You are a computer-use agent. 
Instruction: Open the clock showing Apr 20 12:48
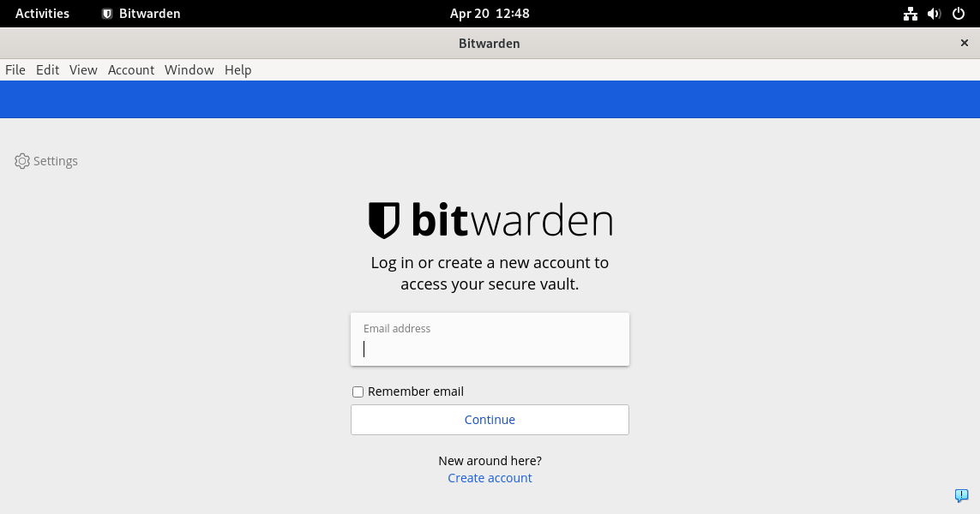[490, 14]
